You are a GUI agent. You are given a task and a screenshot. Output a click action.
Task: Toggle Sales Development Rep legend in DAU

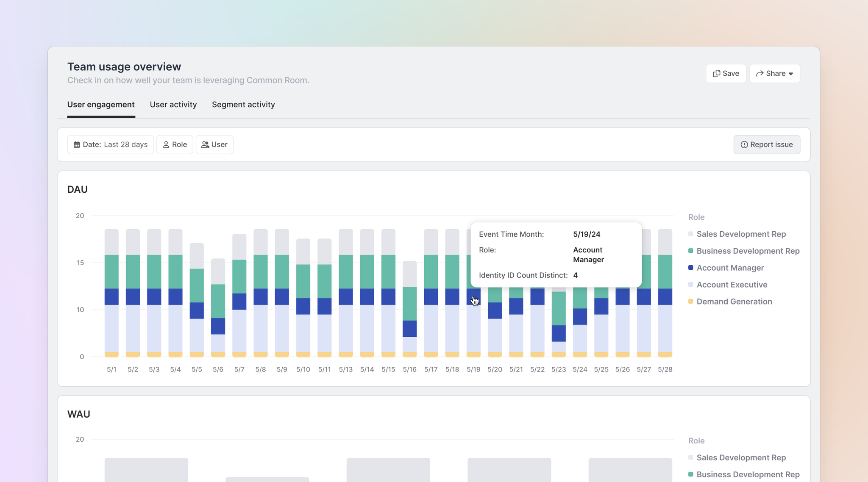click(x=741, y=234)
